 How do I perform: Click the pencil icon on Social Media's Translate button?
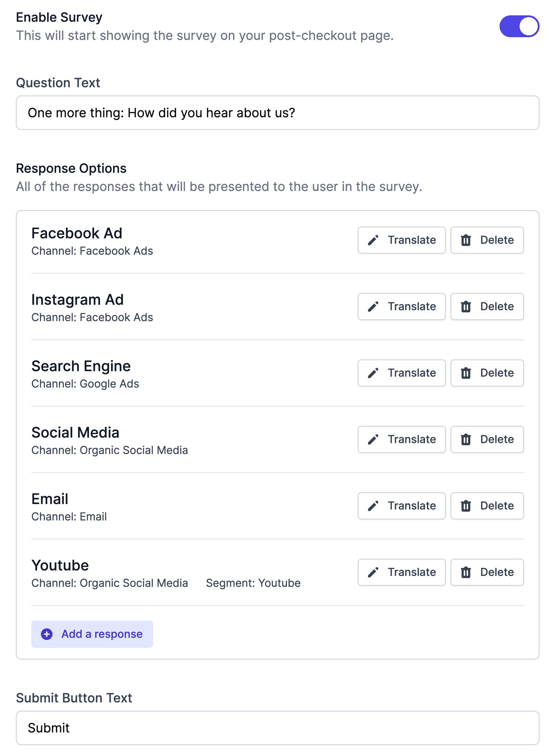(373, 439)
